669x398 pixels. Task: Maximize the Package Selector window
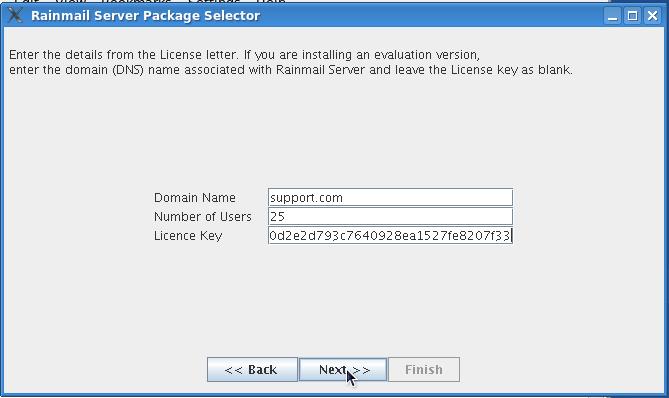coord(632,16)
